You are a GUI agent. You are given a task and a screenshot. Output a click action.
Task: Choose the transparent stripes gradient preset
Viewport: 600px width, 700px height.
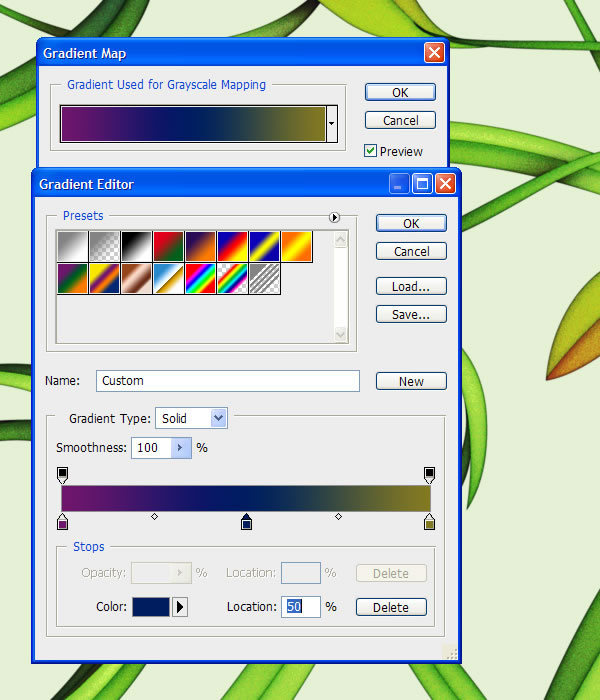pyautogui.click(x=265, y=279)
